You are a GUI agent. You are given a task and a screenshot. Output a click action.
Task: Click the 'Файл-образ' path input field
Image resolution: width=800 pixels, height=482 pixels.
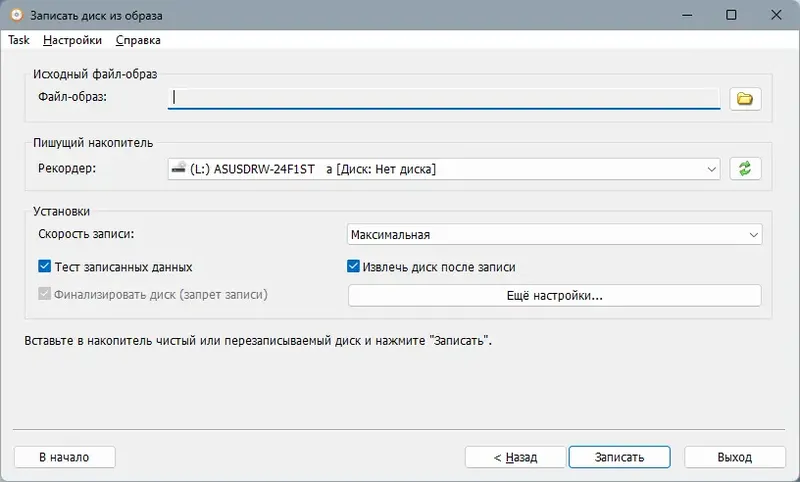pyautogui.click(x=445, y=98)
